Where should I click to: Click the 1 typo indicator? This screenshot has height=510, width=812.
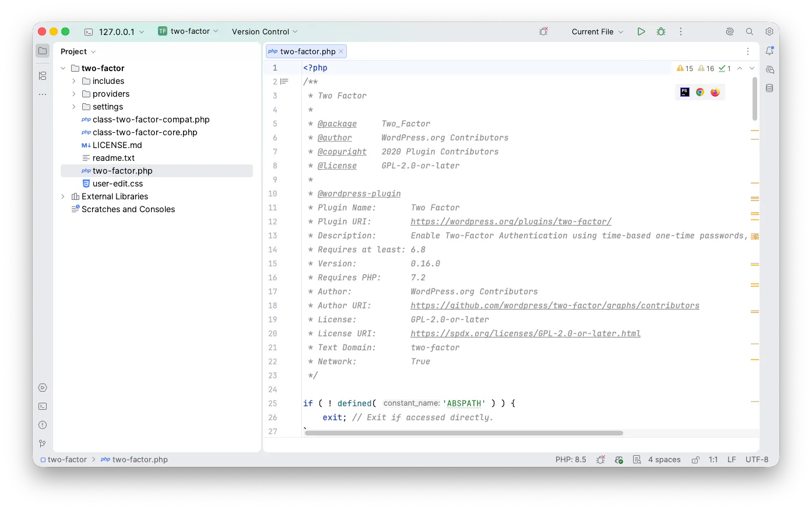(x=725, y=68)
